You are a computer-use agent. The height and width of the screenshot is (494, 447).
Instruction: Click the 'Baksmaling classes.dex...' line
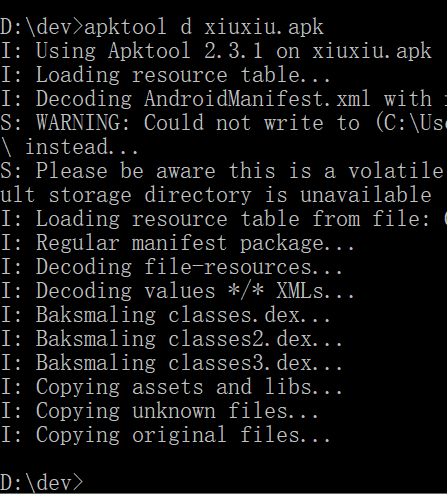point(165,315)
